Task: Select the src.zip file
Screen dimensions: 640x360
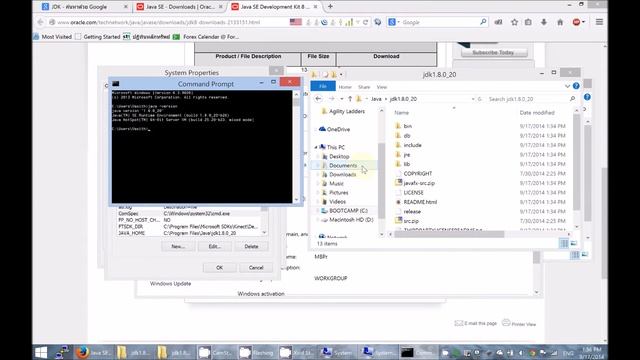Action: pos(411,221)
